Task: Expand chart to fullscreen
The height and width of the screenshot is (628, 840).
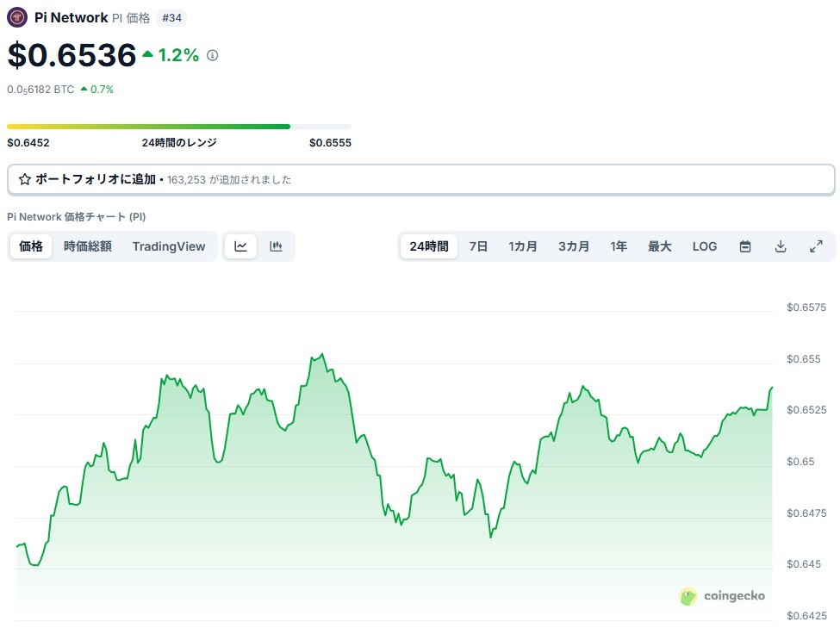Action: click(x=816, y=246)
